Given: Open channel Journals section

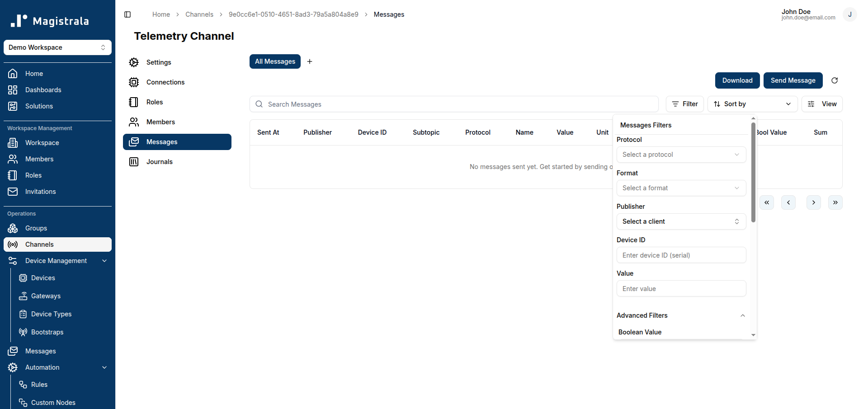Looking at the screenshot, I should pos(177,162).
